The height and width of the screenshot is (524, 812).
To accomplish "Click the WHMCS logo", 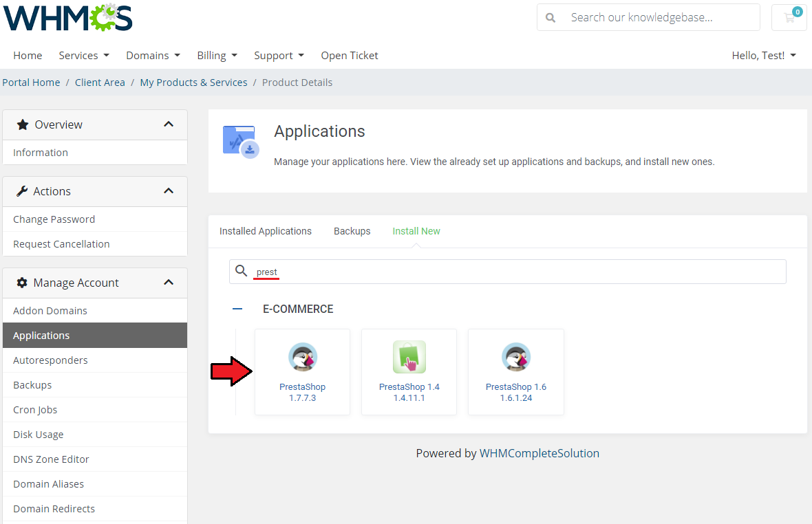I will click(x=67, y=18).
